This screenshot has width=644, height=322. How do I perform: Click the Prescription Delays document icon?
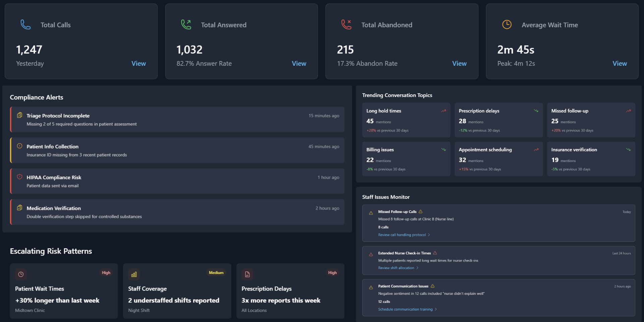tap(248, 274)
